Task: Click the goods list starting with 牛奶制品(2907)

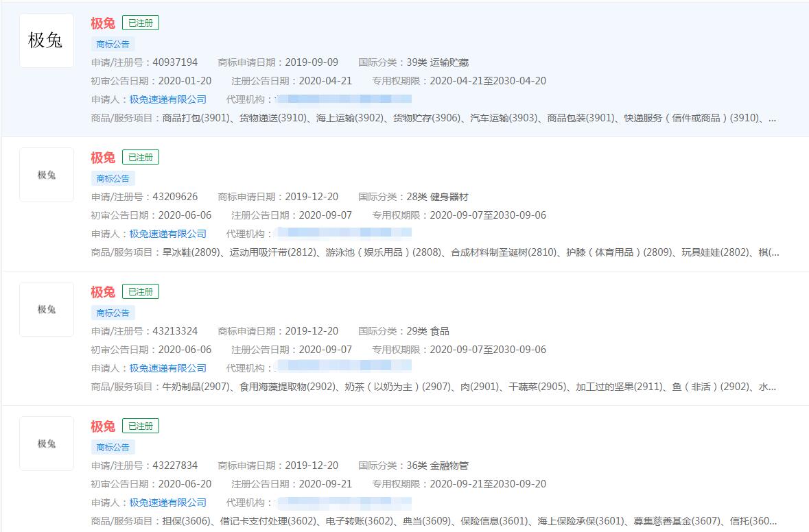Action: [x=469, y=387]
